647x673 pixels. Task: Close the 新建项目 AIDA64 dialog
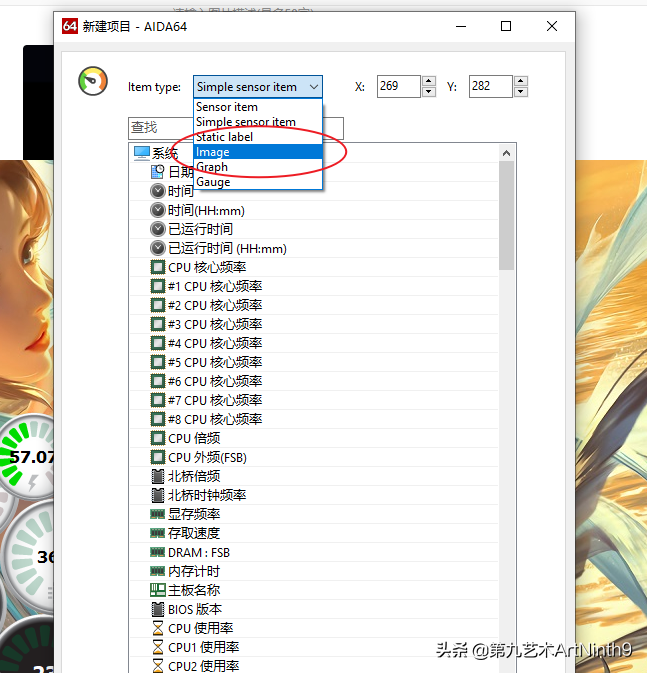(x=552, y=26)
